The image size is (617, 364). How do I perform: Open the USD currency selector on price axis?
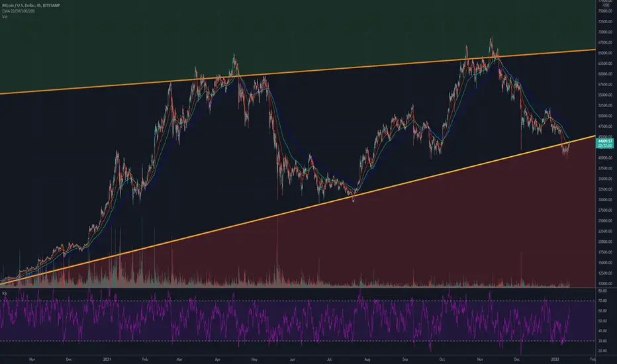(606, 5)
